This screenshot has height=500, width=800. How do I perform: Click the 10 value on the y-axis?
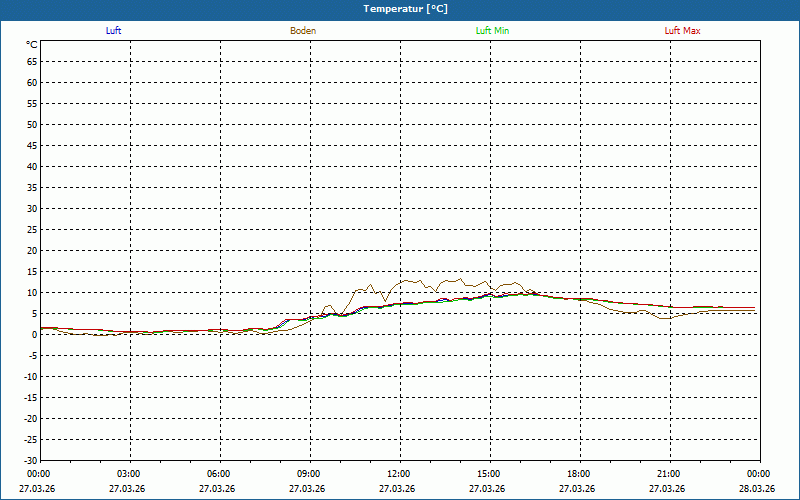(32, 293)
